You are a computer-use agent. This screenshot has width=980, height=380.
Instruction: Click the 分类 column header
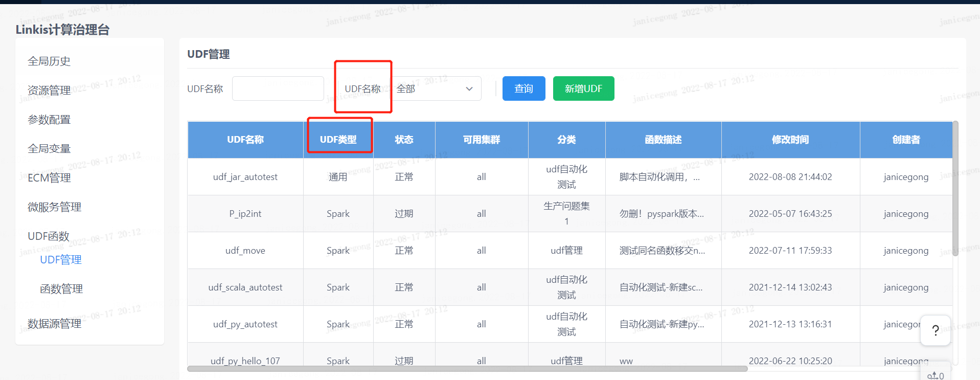(x=566, y=140)
